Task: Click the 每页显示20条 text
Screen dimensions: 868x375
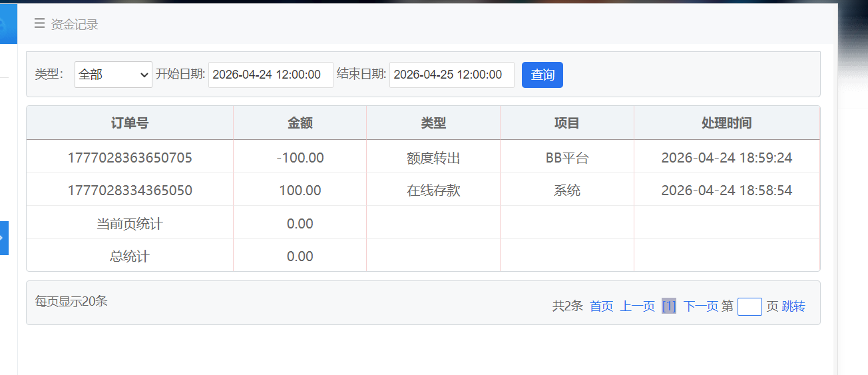Action: [71, 301]
